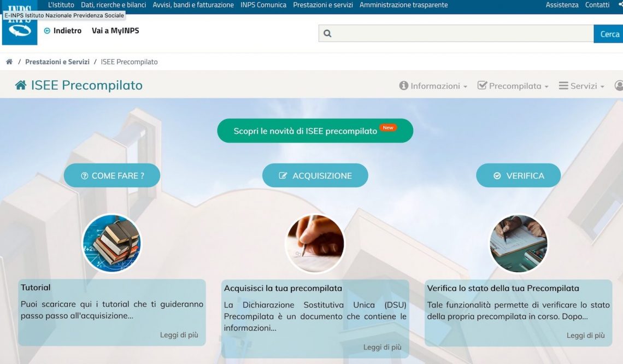This screenshot has height=364, width=623.
Task: Click the VERIFICA button
Action: [x=518, y=175]
